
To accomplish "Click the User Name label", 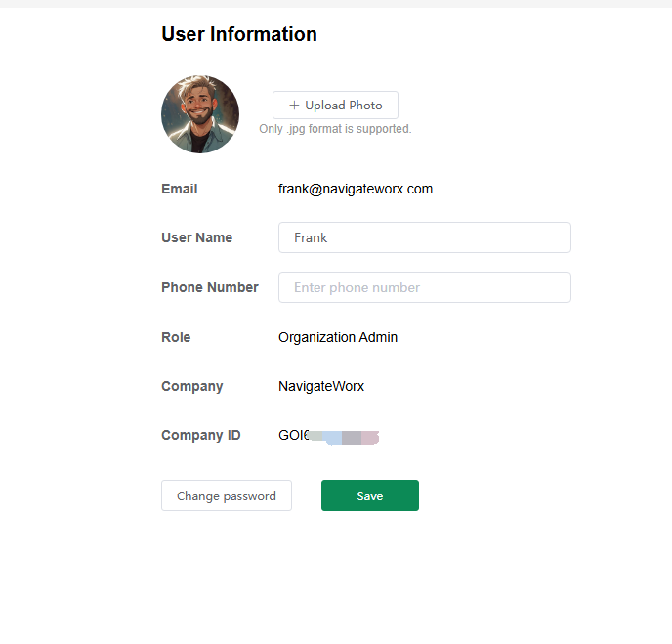I will point(197,237).
